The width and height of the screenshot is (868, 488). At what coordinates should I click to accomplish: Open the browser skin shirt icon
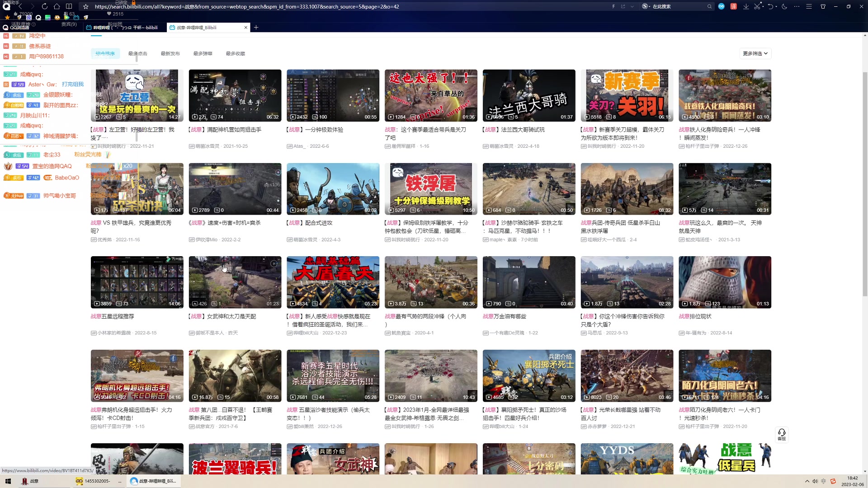[x=823, y=6]
